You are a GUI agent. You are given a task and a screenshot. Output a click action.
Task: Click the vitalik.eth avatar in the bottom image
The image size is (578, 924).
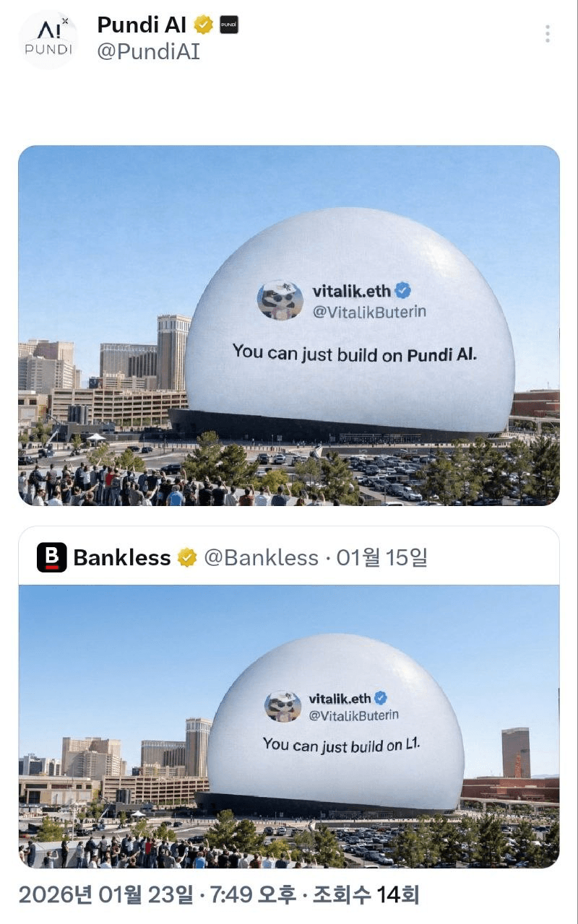pos(283,706)
